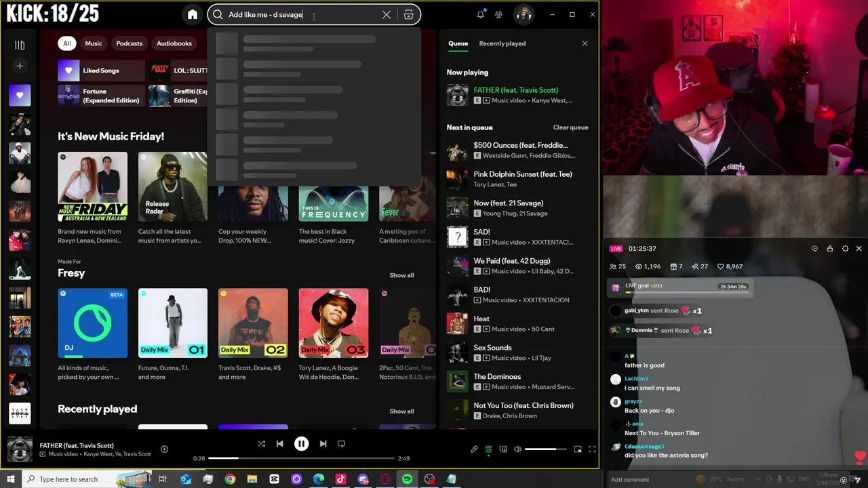Select The Dominoes in the queue
The image size is (868, 488).
tap(517, 382)
